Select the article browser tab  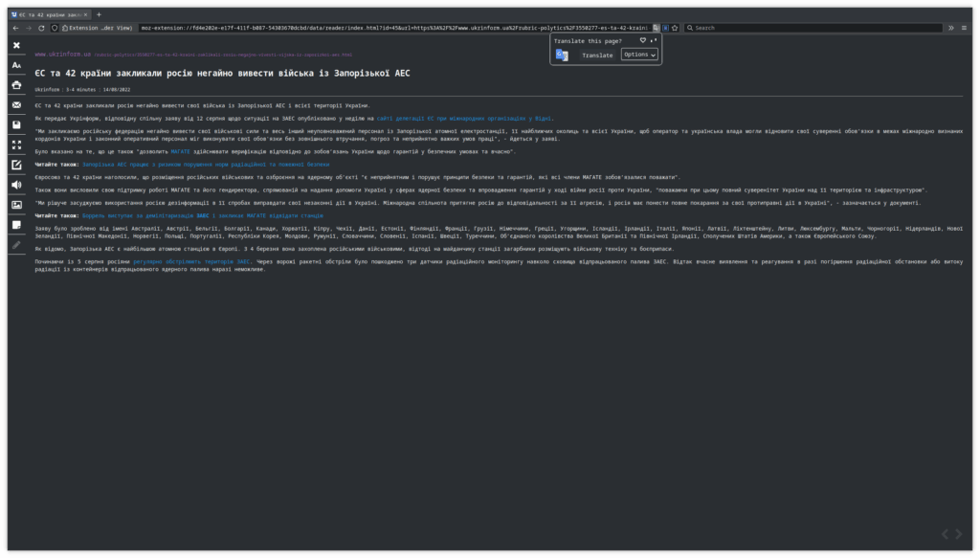tap(50, 14)
